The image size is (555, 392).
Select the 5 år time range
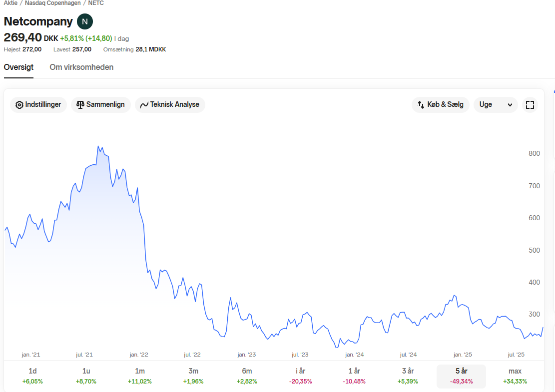[x=461, y=376]
